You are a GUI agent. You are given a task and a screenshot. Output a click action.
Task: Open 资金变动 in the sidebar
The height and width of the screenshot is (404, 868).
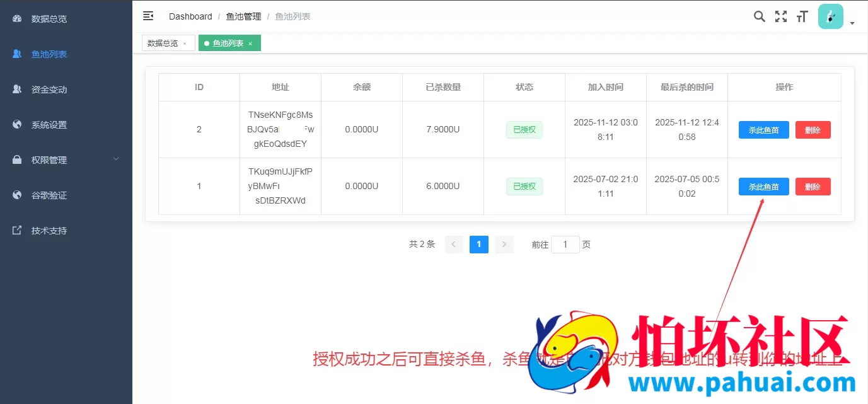[x=66, y=89]
